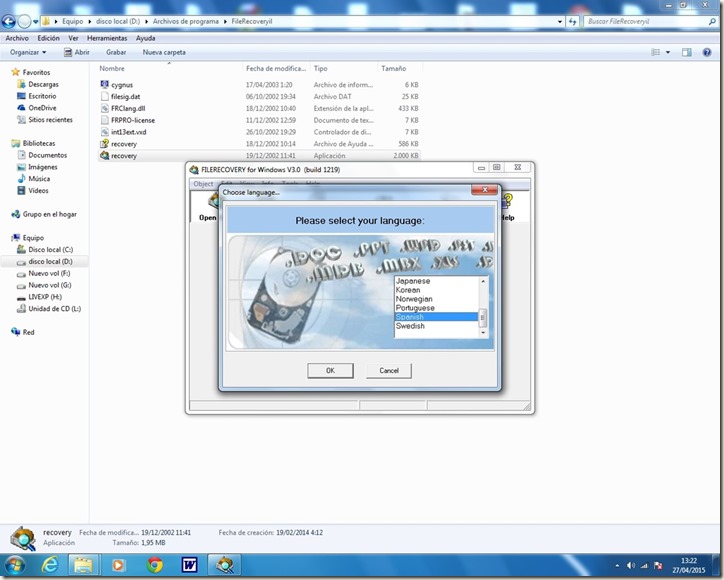Screen dimensions: 724x580
Task: Open Google Chrome from the taskbar
Action: pyautogui.click(x=155, y=566)
